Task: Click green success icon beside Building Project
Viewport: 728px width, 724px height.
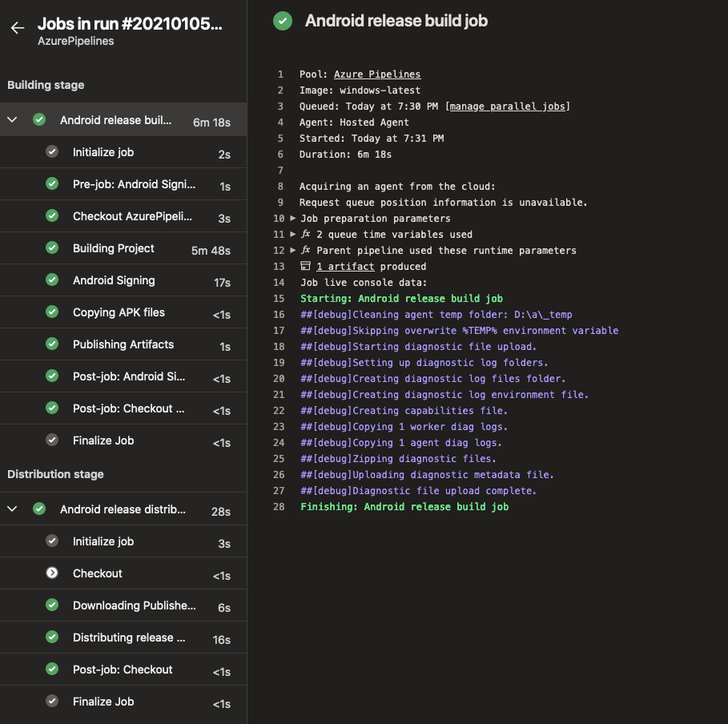Action: coord(52,248)
